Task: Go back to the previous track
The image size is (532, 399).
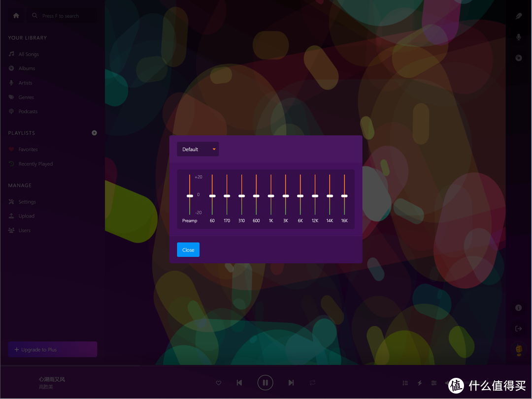Action: coord(239,383)
